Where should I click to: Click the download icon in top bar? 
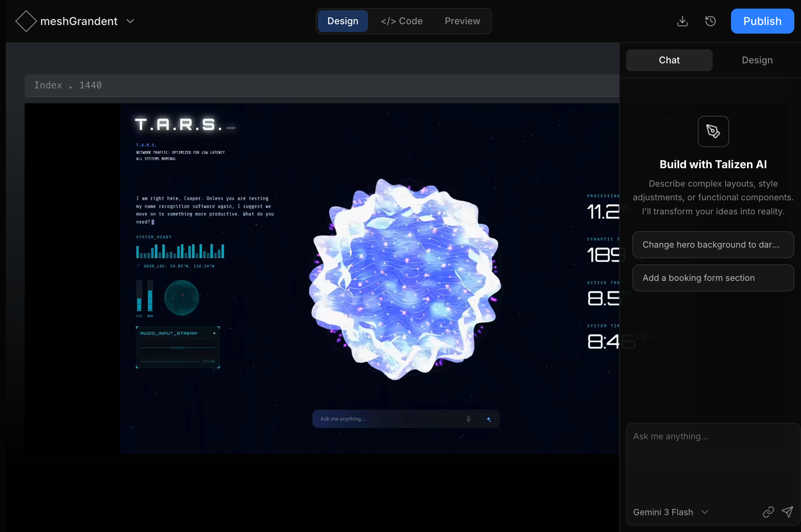point(682,21)
